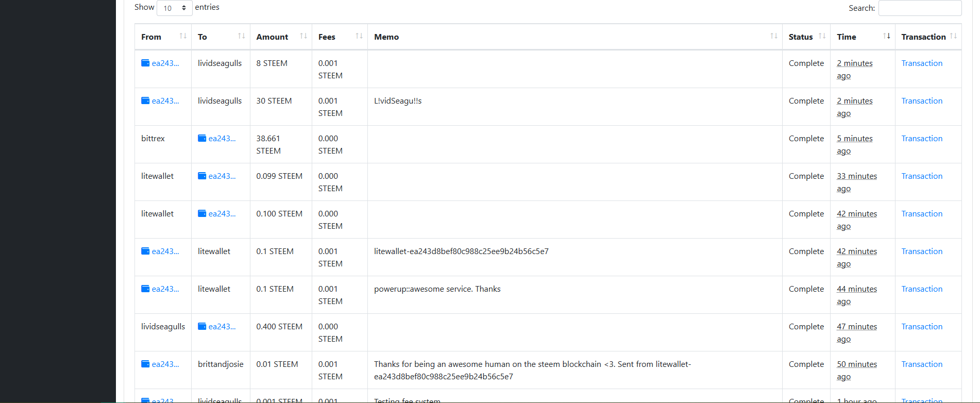Screen dimensions: 980x403
Task: Open Transaction link for 38.661 STEEM transfer
Action: 921,139
